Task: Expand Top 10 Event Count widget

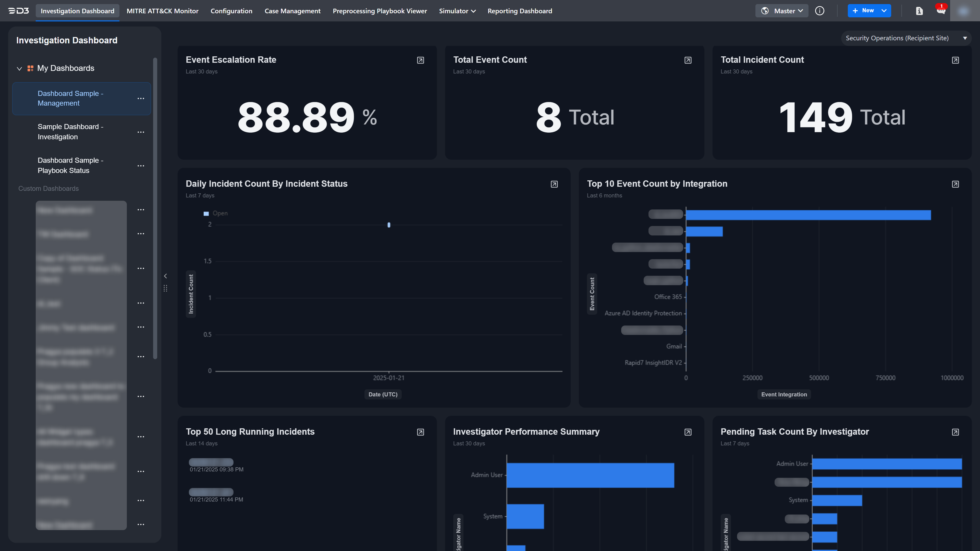Action: pos(955,184)
